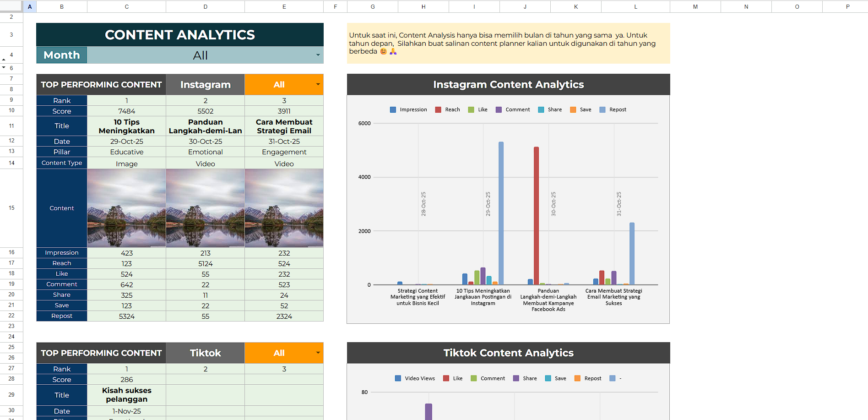The image size is (868, 420).
Task: Click the yellow note cell about Content Analysis
Action: click(x=509, y=44)
